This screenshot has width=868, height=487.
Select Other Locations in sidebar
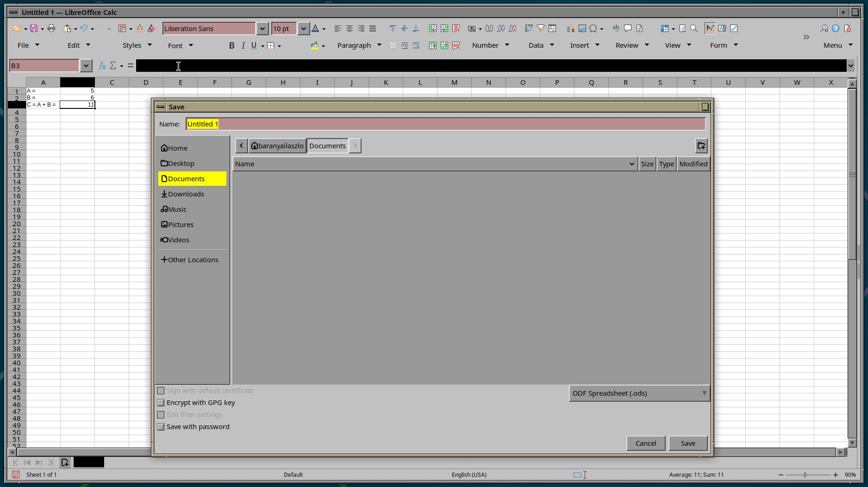[192, 260]
